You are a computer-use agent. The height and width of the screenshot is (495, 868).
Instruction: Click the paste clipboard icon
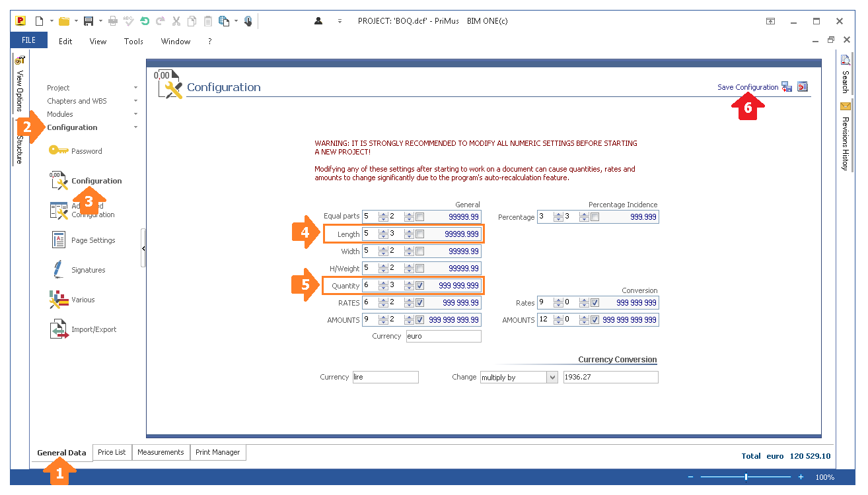(x=207, y=21)
